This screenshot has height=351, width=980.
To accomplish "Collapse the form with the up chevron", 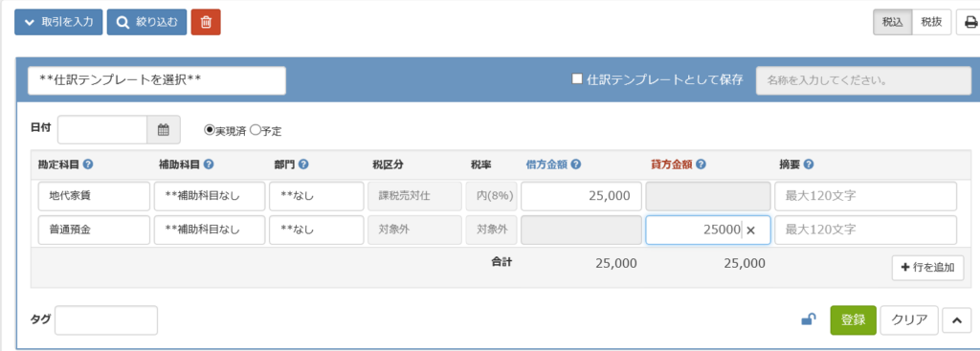I will pyautogui.click(x=957, y=319).
